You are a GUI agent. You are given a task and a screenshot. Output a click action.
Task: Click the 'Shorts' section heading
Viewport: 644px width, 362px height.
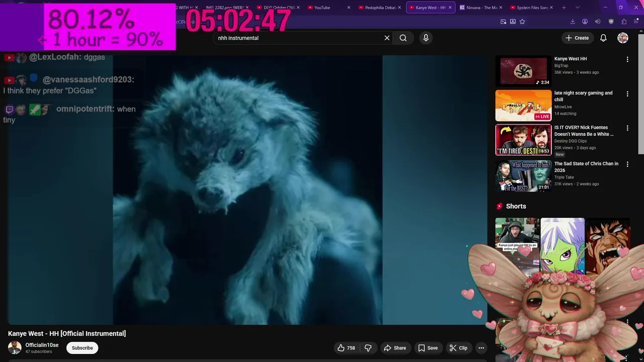[x=516, y=206]
